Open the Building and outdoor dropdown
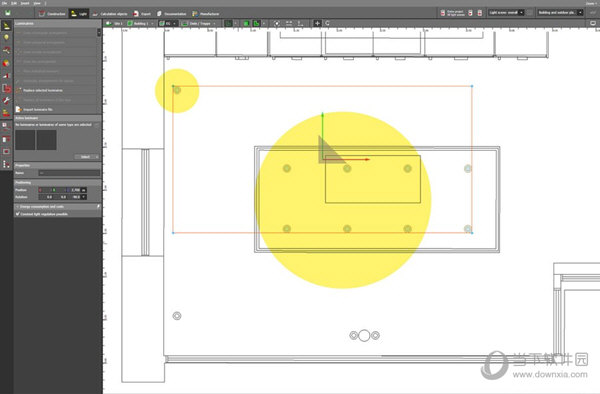600x394 pixels. click(559, 13)
